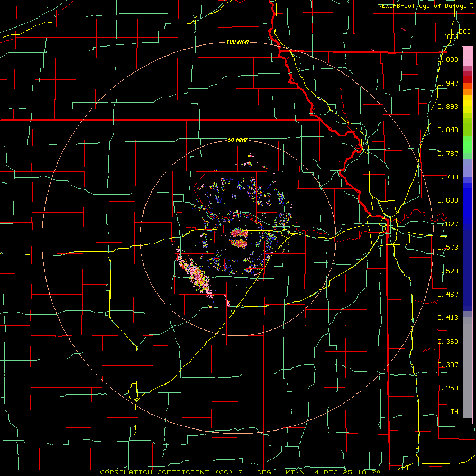The width and height of the screenshot is (476, 476).
Task: Pick the gray segment of the color bar
Action: click(467, 368)
